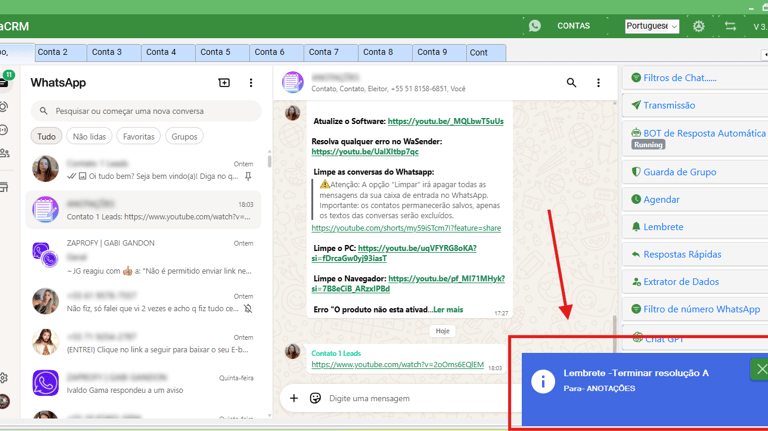Open first chat Oi tudo bem message
768x431 pixels.
tap(143, 169)
